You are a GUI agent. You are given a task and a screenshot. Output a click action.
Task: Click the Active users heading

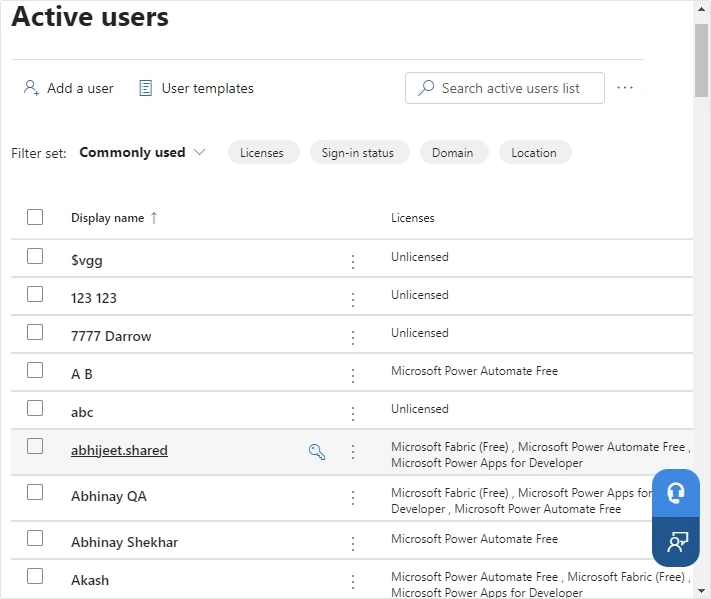pos(90,17)
